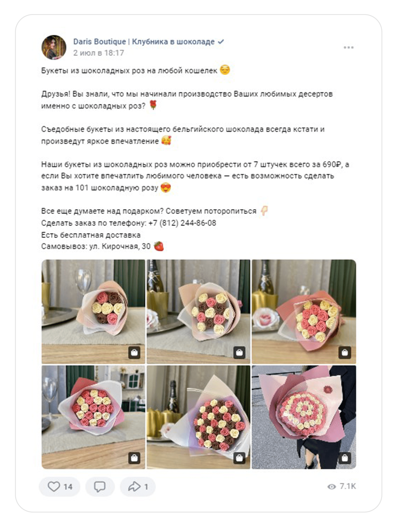The height and width of the screenshot is (532, 397).
Task: Share the post with arrow icon
Action: click(x=138, y=486)
